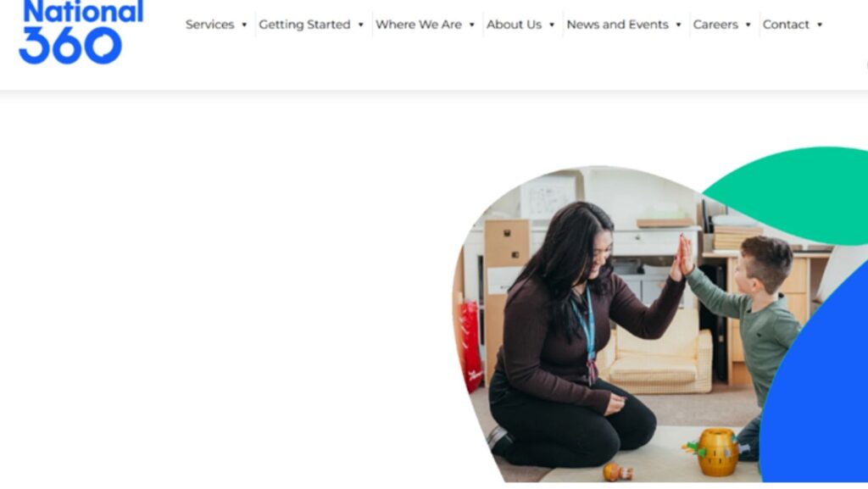The height and width of the screenshot is (489, 868).
Task: Expand the Contact dropdown arrow
Action: (820, 25)
